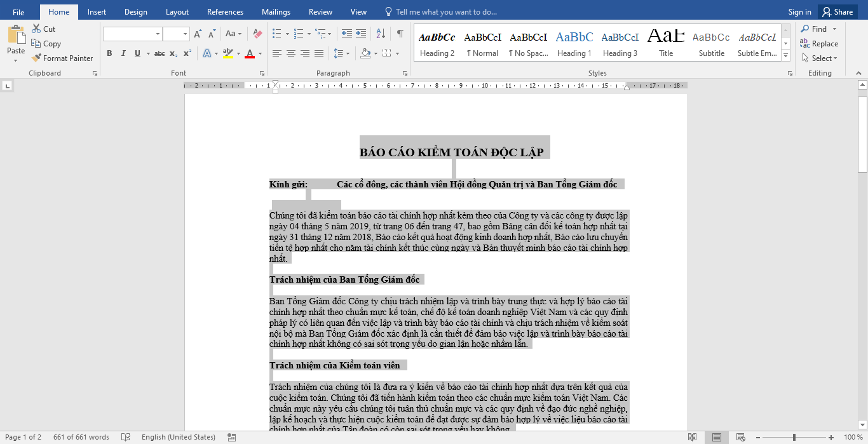Toggle Strikethrough formatting

[x=159, y=53]
